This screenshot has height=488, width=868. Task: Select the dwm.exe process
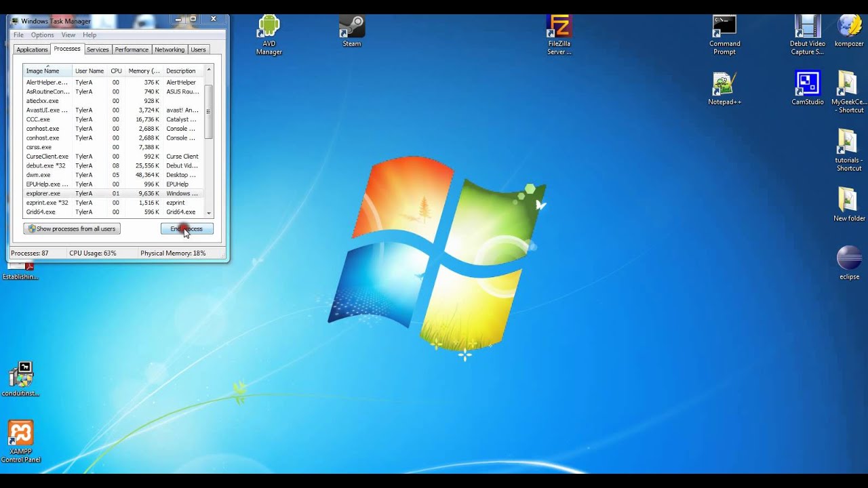tap(113, 175)
